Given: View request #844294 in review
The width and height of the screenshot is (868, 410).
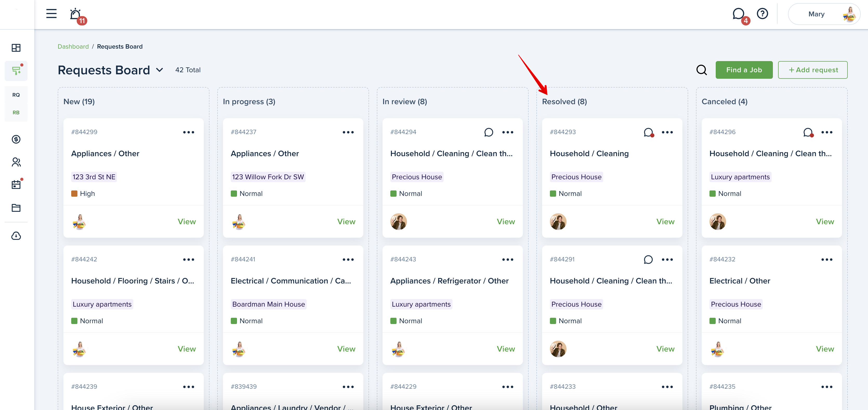Looking at the screenshot, I should click(506, 222).
